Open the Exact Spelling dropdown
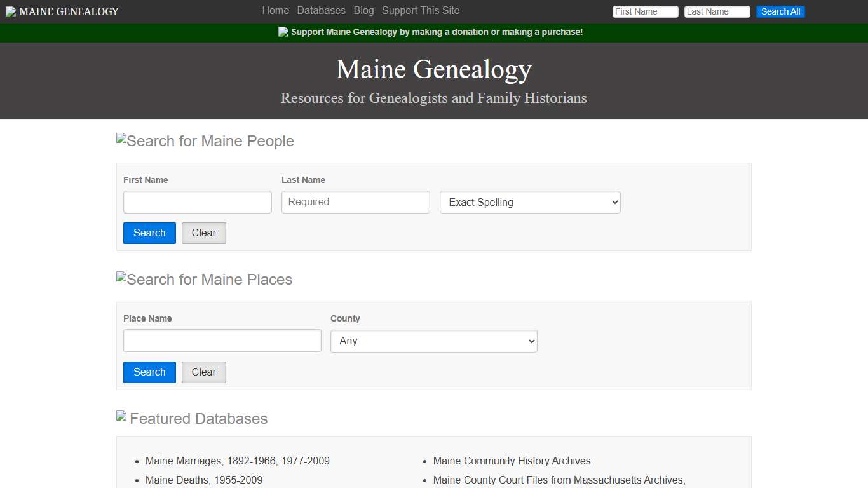868x488 pixels. click(529, 202)
